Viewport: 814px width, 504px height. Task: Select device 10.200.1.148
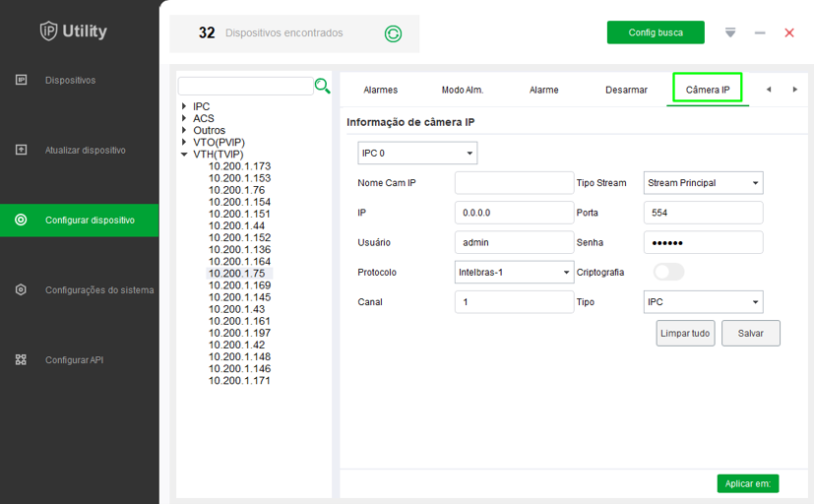pos(240,357)
